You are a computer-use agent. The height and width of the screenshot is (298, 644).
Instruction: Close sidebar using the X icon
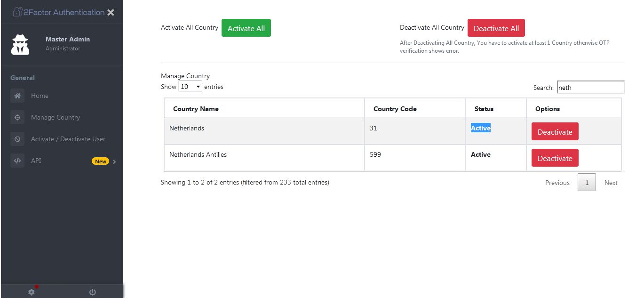(x=111, y=12)
